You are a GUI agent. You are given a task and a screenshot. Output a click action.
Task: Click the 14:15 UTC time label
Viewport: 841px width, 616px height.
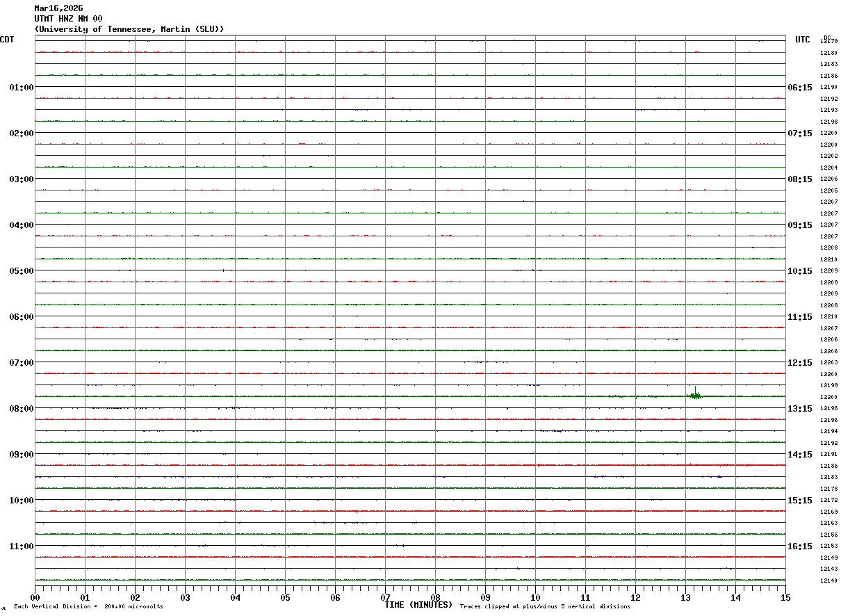tap(799, 454)
